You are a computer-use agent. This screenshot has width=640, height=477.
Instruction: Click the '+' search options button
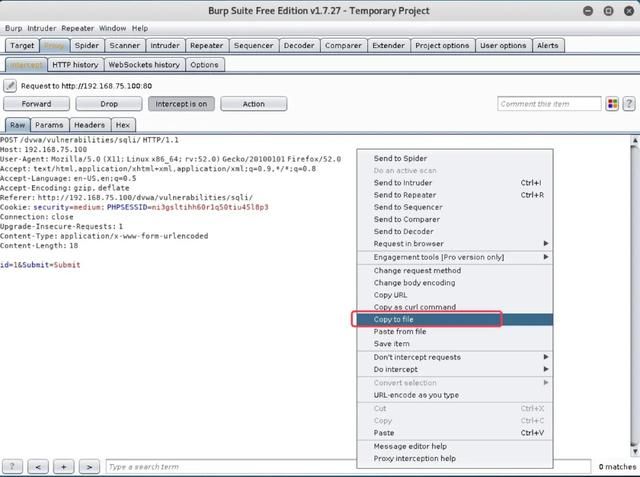coord(64,466)
